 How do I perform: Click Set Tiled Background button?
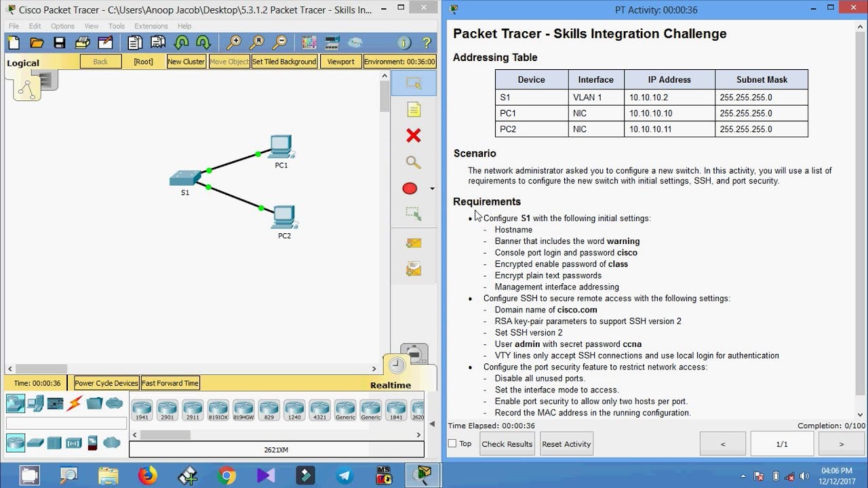coord(284,62)
